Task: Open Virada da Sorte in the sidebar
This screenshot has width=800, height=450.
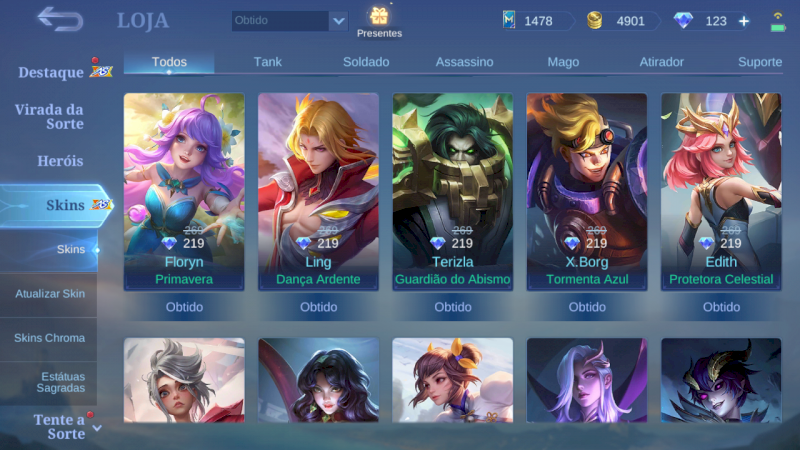Action: (49, 116)
